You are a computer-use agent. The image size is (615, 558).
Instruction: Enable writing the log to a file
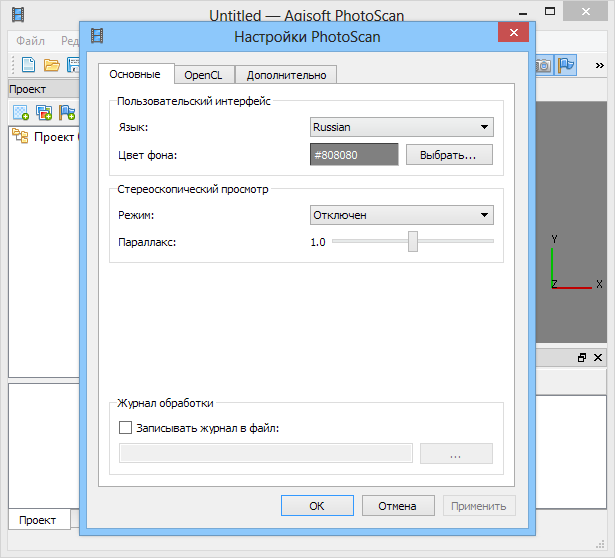(x=126, y=427)
